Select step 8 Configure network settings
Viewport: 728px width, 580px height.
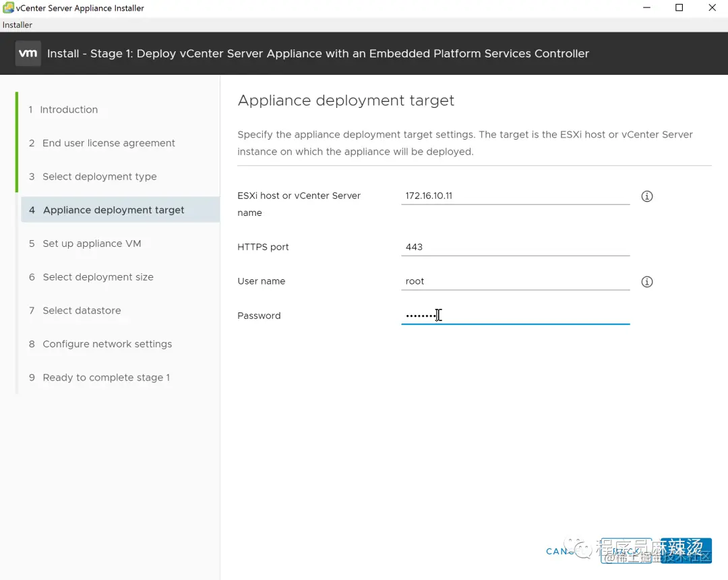click(x=100, y=344)
